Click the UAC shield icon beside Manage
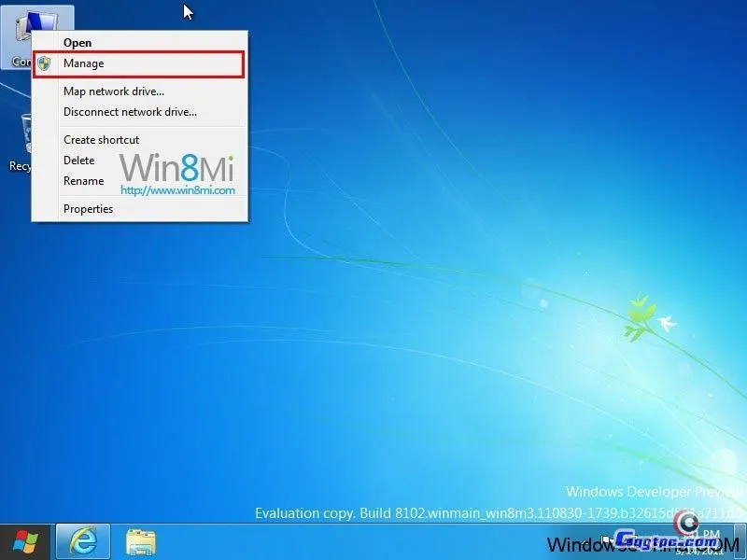The width and height of the screenshot is (747, 560). tap(44, 63)
